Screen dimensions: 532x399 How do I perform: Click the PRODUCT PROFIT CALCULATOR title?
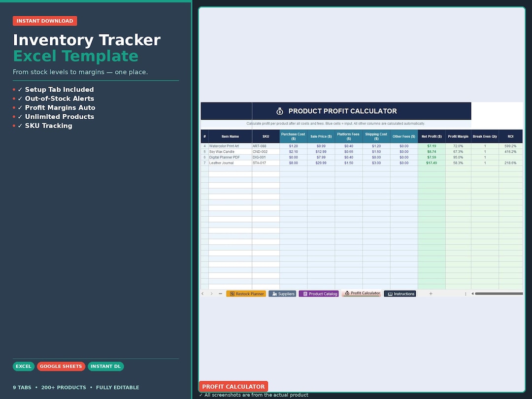point(342,111)
